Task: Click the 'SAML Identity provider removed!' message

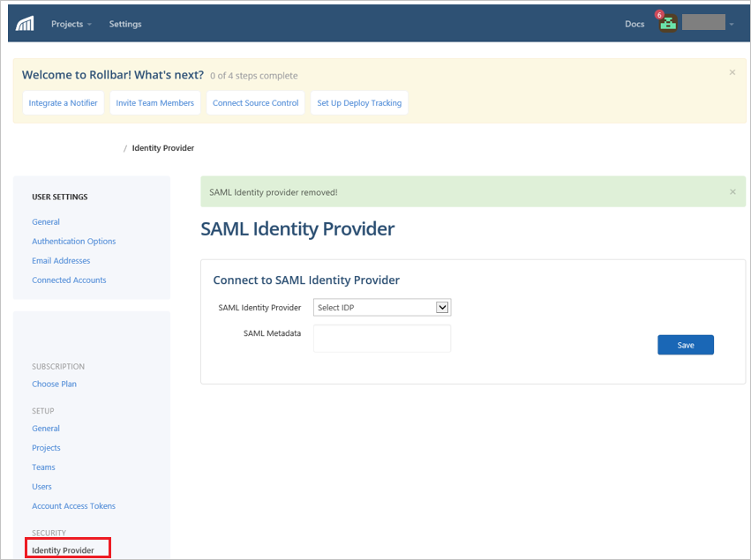Action: [274, 192]
